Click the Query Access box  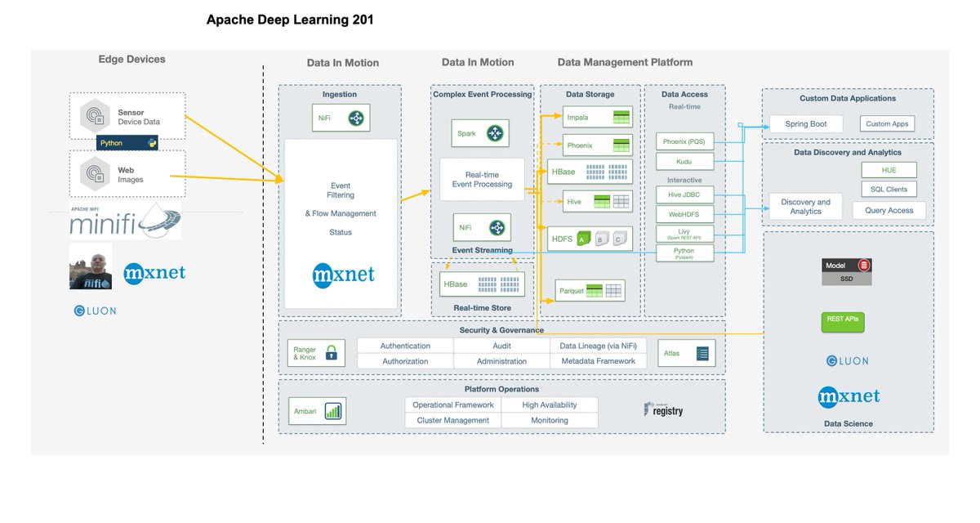(889, 210)
